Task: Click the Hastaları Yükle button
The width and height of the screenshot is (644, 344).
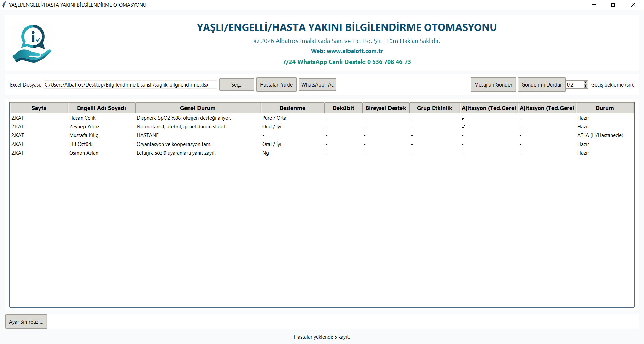Action: pos(276,84)
